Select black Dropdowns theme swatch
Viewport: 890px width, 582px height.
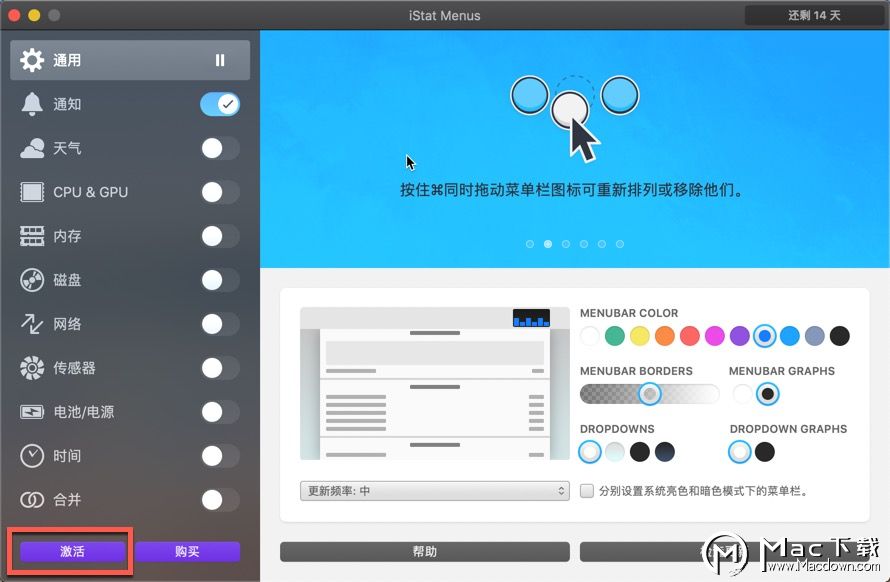[640, 452]
